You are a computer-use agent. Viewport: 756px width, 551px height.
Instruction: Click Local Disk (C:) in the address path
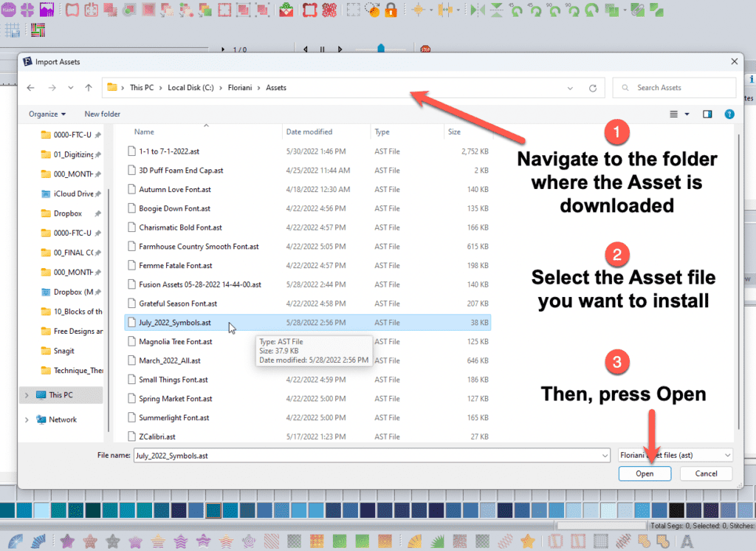(190, 88)
